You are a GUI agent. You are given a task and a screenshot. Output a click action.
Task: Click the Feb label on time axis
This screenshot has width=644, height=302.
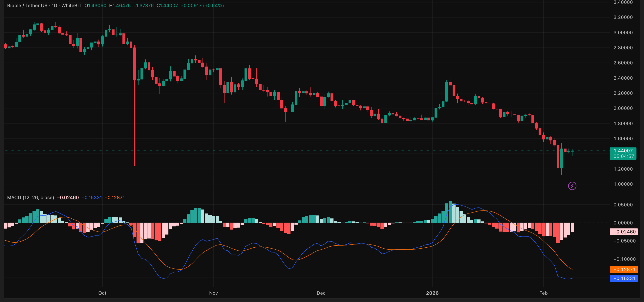click(543, 293)
